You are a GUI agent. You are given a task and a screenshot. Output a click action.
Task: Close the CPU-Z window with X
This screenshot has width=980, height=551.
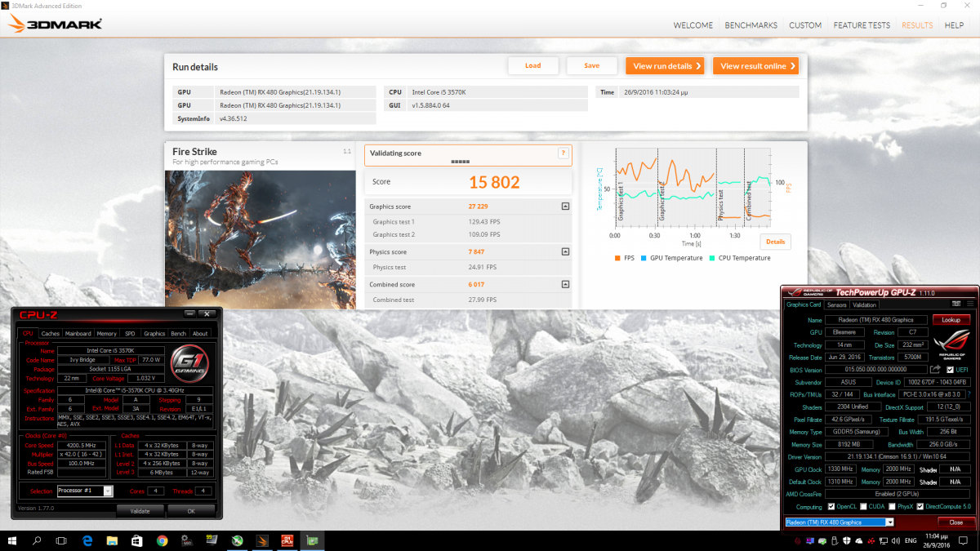pos(207,313)
